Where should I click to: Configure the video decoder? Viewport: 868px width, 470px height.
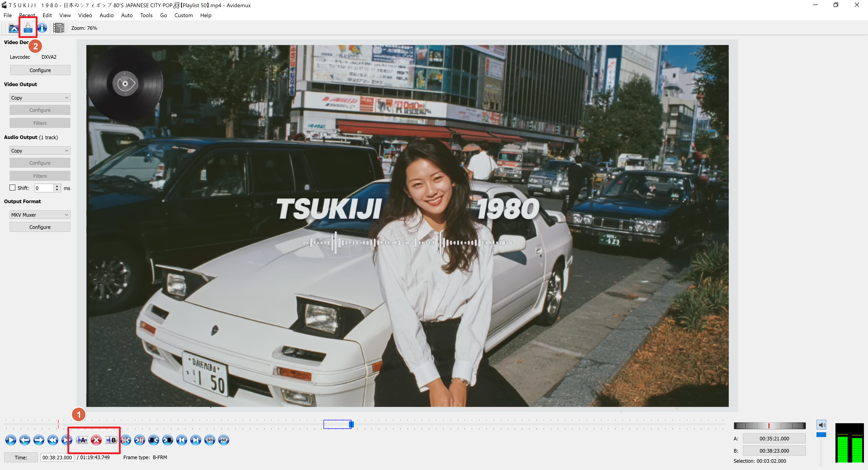point(40,70)
